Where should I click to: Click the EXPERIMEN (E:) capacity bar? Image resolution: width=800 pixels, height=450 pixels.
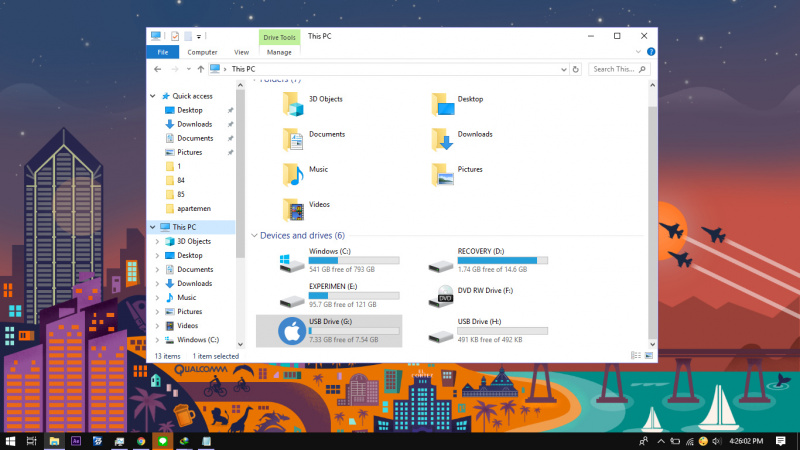point(354,295)
